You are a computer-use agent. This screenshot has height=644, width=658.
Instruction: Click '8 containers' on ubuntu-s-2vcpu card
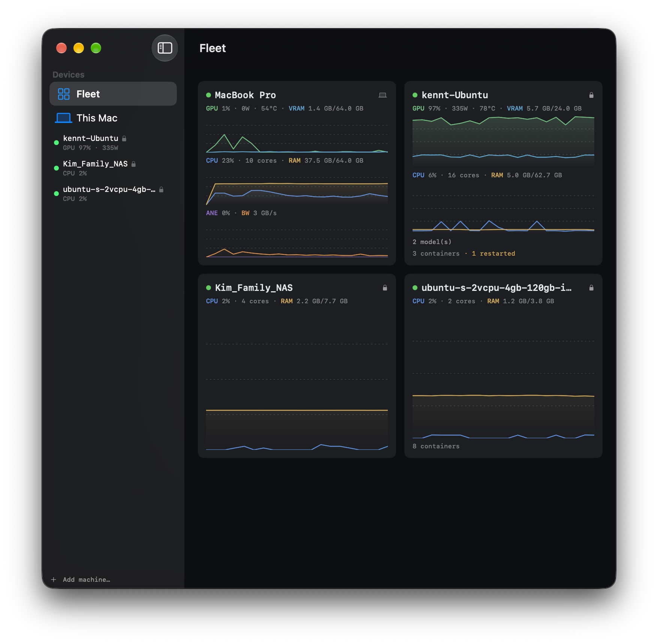(x=436, y=446)
